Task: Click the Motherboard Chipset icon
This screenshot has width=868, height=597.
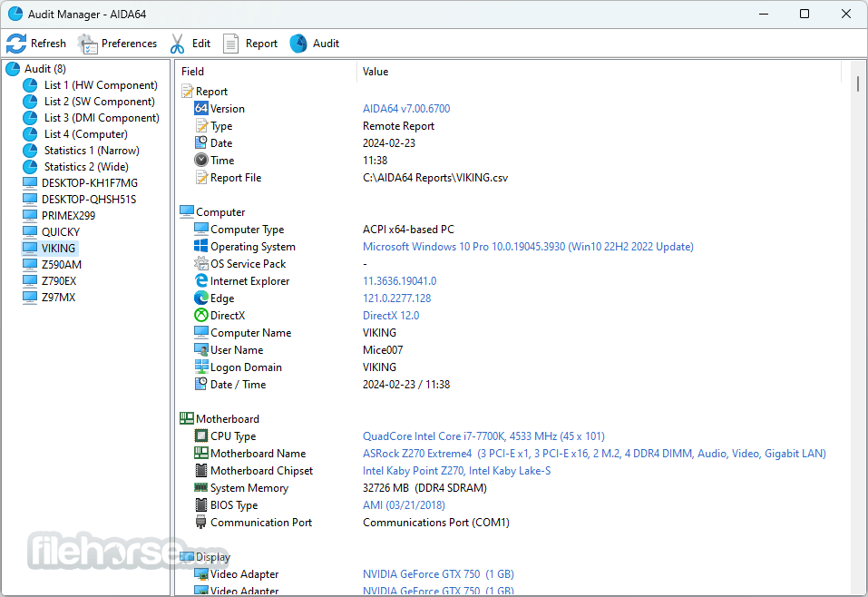Action: coord(201,470)
